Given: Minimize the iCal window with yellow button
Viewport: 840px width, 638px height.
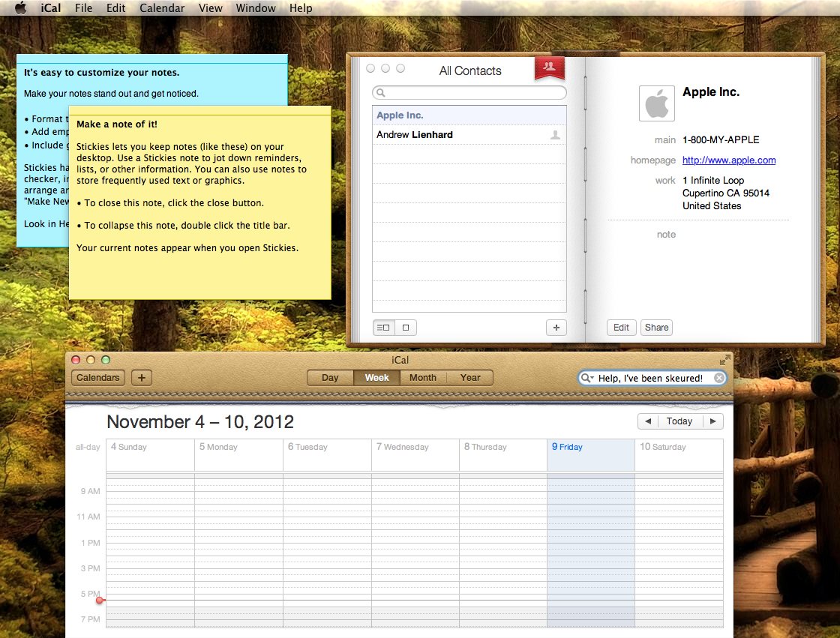Looking at the screenshot, I should click(91, 360).
